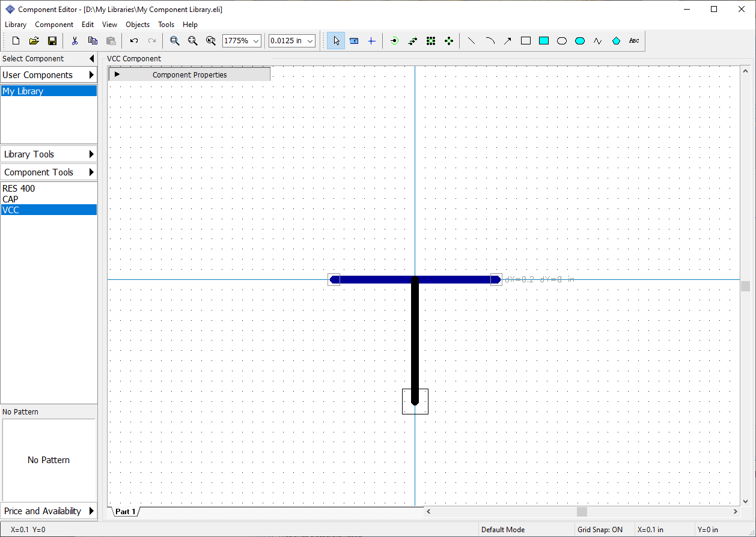
Task: Click the horizontal scrollbar left arrow
Action: click(x=428, y=512)
